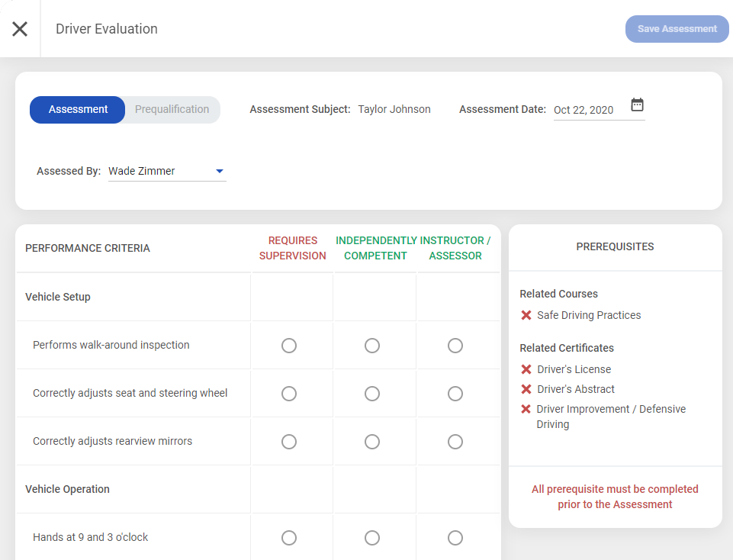Click red X beside Driver's License
Viewport: 733px width, 560px height.
point(526,369)
